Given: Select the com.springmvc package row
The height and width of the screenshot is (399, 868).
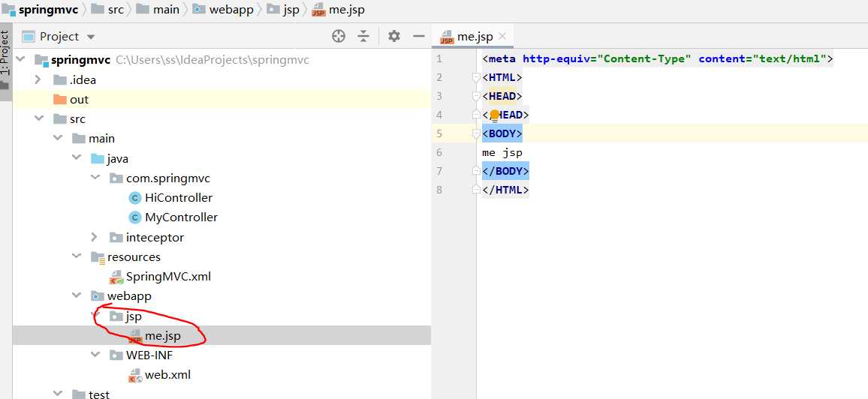Looking at the screenshot, I should (222, 178).
